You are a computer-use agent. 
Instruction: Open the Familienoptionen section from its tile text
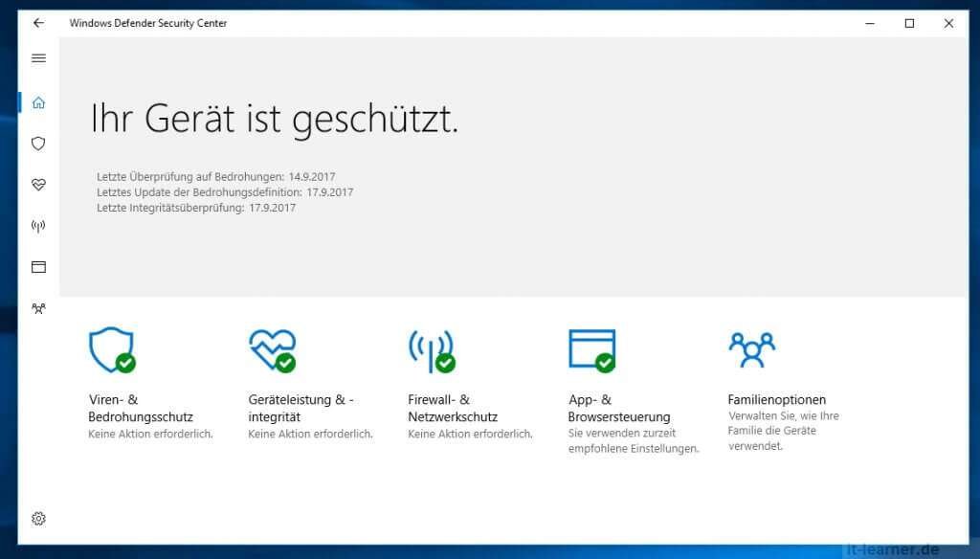point(777,399)
